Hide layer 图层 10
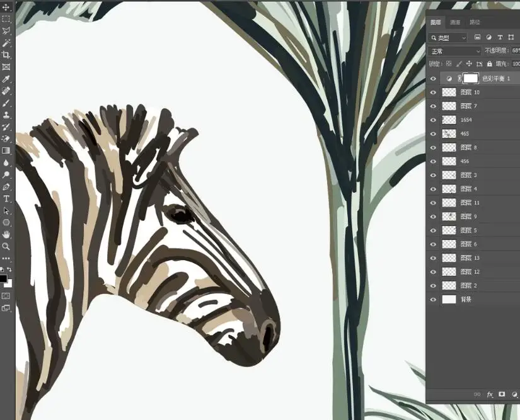The height and width of the screenshot is (420, 520). (x=433, y=93)
